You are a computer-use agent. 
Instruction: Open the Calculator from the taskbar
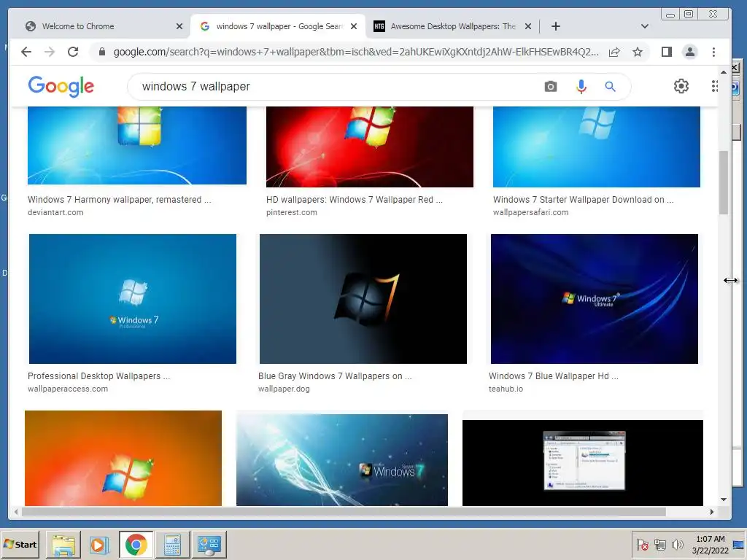point(172,545)
